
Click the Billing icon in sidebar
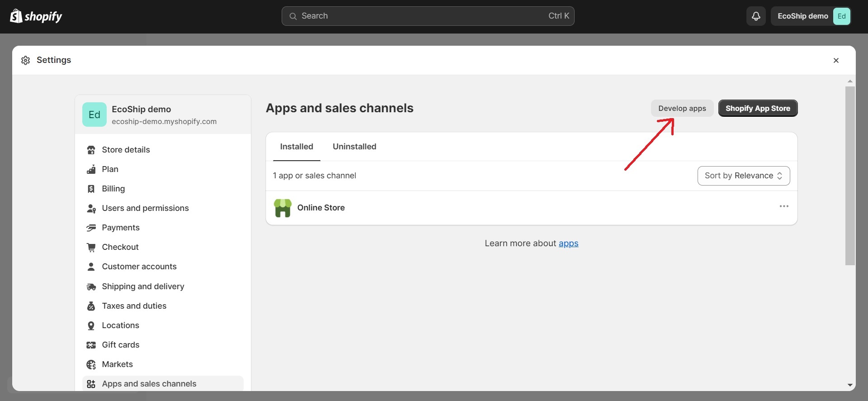pyautogui.click(x=91, y=189)
